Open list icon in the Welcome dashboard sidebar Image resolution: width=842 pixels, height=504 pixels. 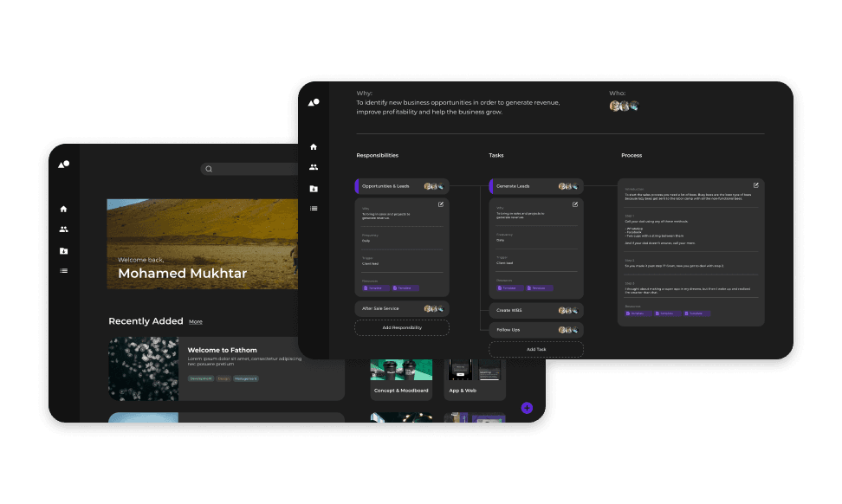tap(63, 271)
